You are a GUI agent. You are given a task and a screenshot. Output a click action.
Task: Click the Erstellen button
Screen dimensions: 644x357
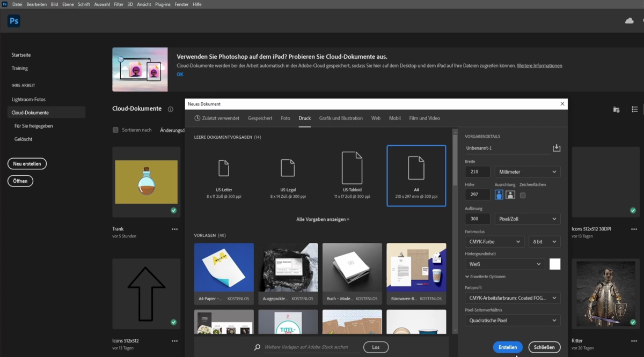coord(507,347)
